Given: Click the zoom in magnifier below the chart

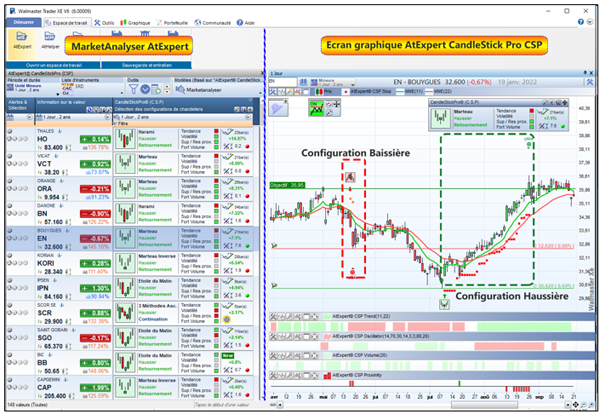Looking at the screenshot, I should (590, 405).
